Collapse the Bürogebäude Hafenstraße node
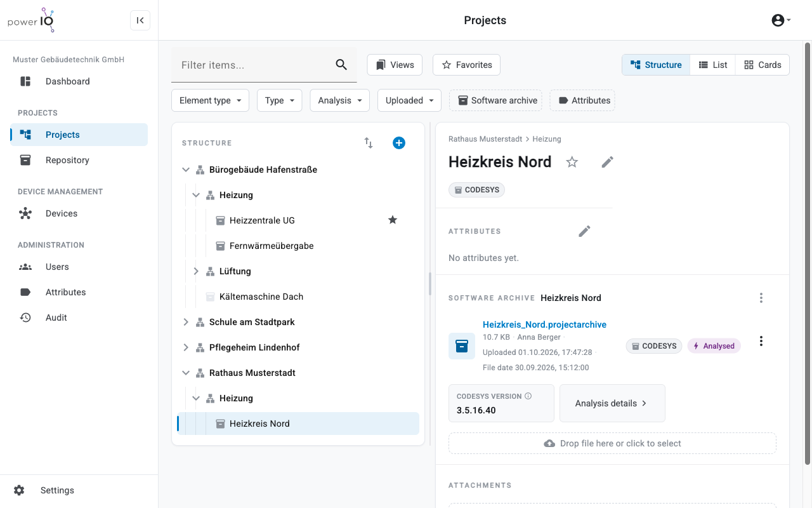This screenshot has width=812, height=508. (186, 170)
